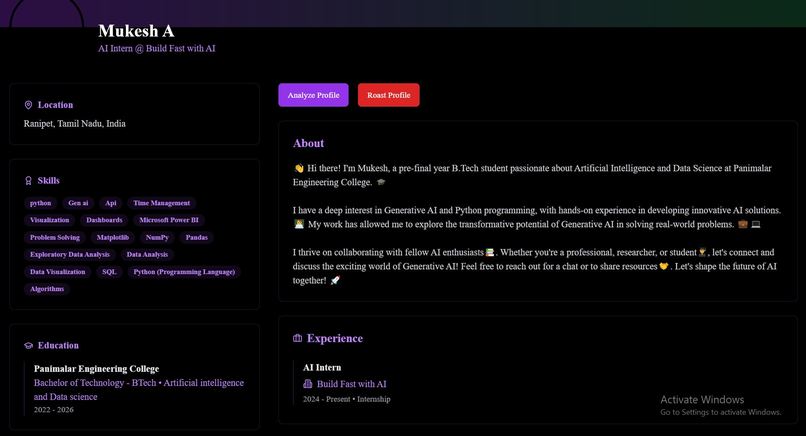806x436 pixels.
Task: Click the Exploratory Data Analysis tag
Action: (70, 255)
